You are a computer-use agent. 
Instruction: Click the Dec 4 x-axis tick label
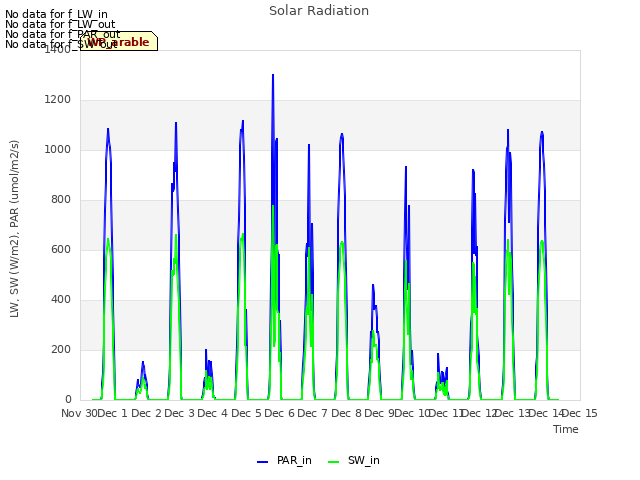pyautogui.click(x=213, y=413)
